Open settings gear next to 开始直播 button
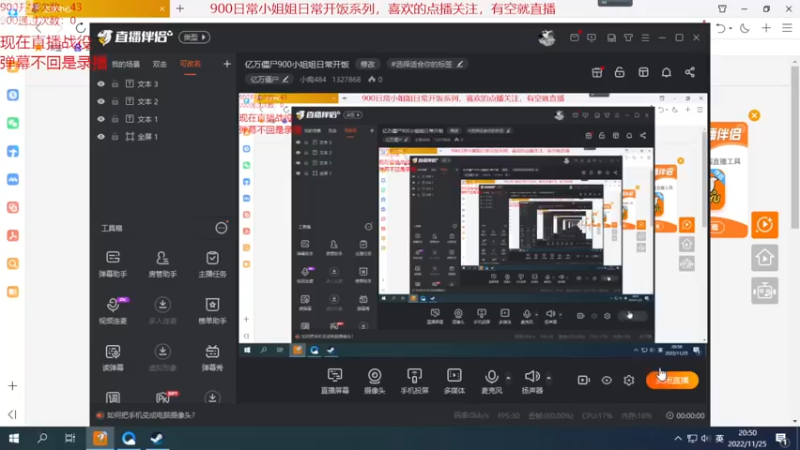This screenshot has height=450, width=800. pos(629,380)
